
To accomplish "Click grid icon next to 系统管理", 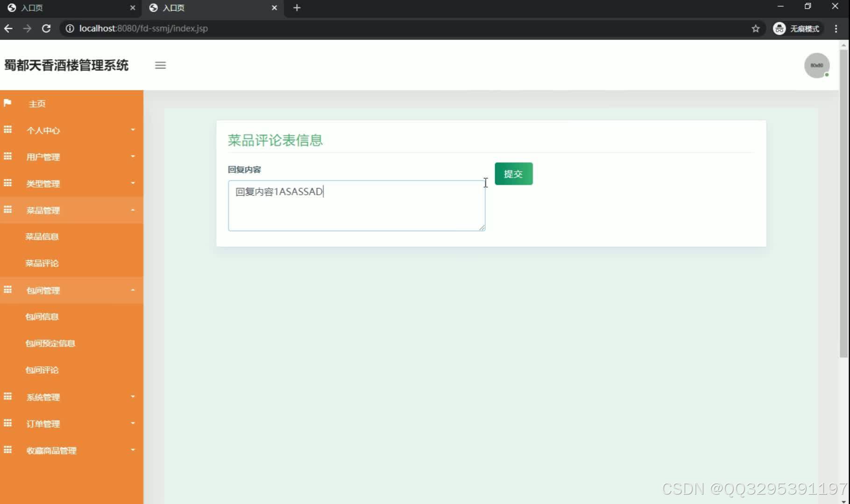I will (7, 397).
